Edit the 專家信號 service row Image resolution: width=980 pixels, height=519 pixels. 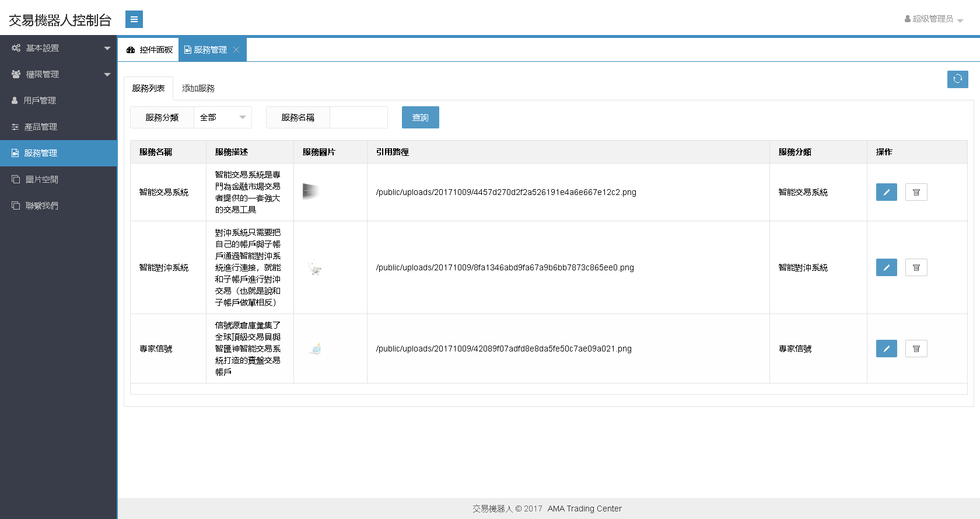(886, 349)
